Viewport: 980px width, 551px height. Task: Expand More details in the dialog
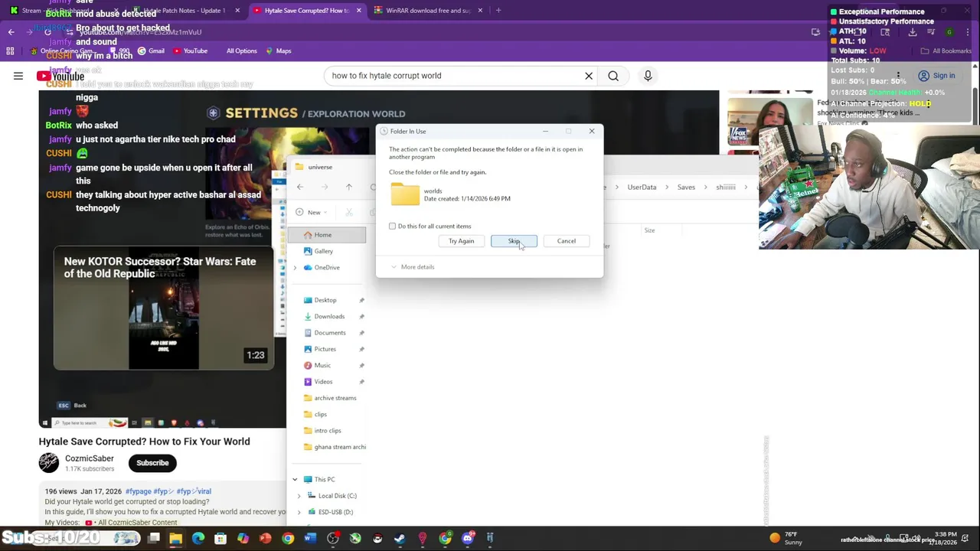click(x=412, y=267)
